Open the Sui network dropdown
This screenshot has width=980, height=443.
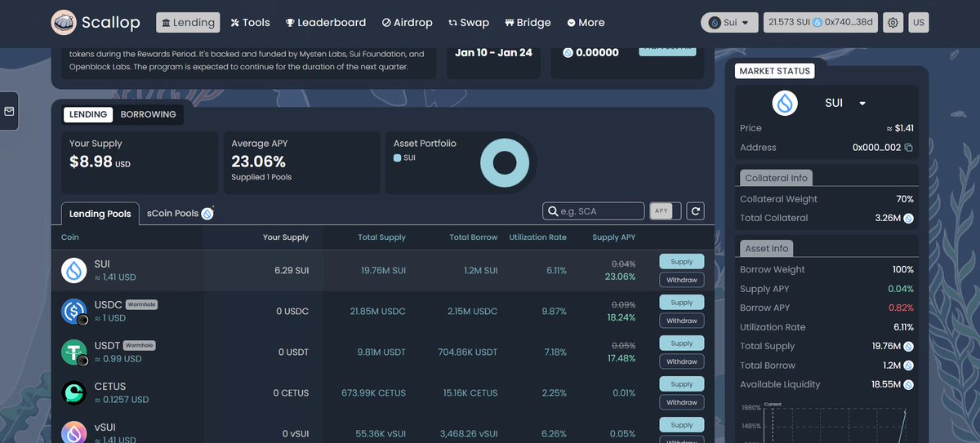(729, 23)
